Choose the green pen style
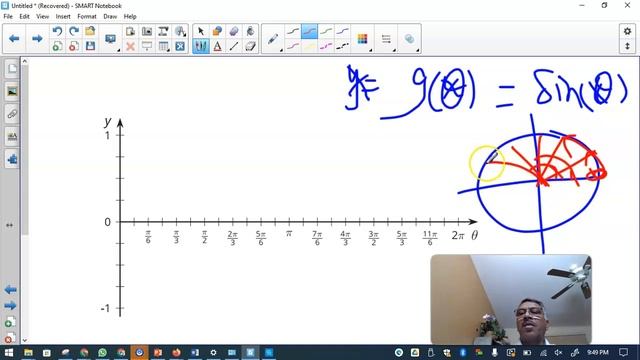This screenshot has height=360, width=640. (326, 31)
